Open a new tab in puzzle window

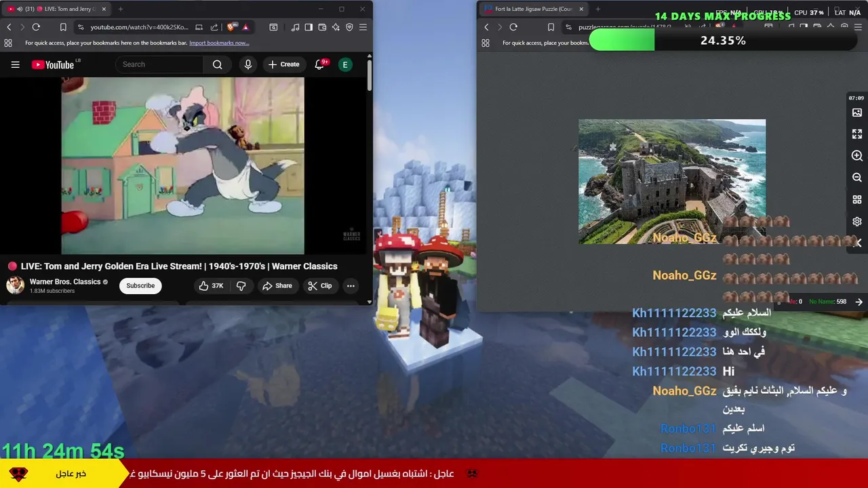[598, 9]
